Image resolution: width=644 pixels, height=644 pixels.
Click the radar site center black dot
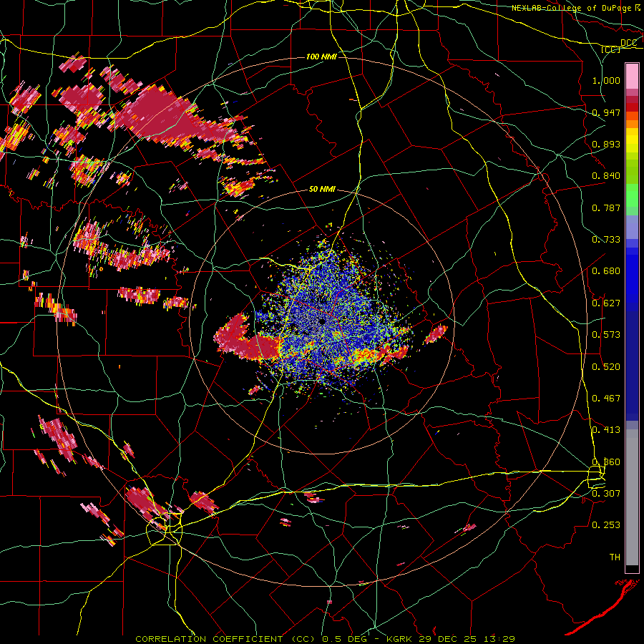click(323, 321)
